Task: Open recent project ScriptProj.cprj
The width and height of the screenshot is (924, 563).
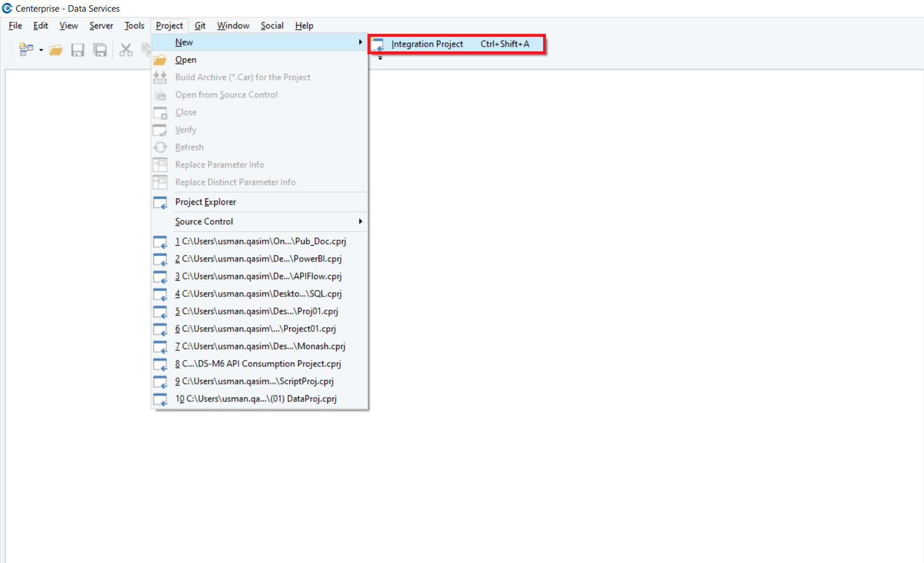Action: [260, 382]
